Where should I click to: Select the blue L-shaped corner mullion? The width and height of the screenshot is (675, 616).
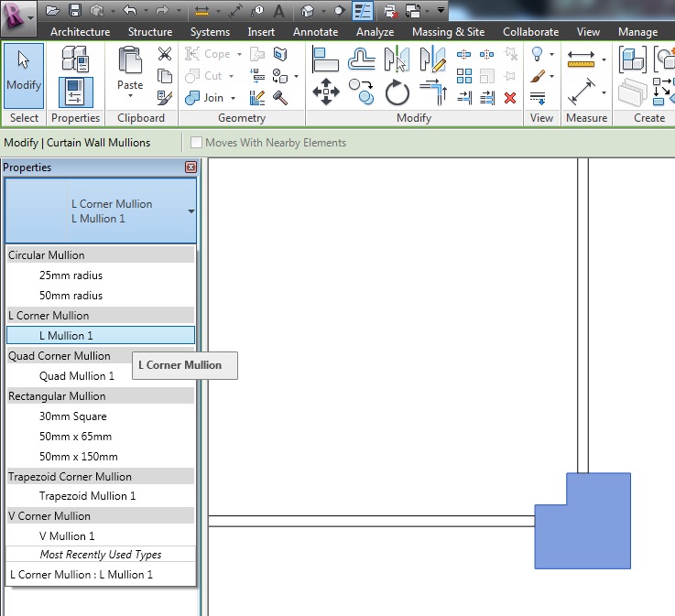[593, 531]
